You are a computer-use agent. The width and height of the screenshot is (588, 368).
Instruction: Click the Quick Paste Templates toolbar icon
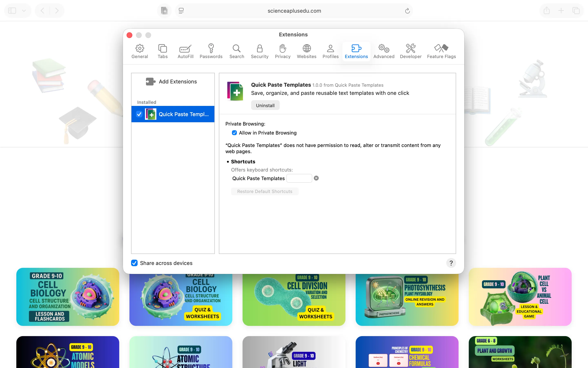click(x=164, y=10)
